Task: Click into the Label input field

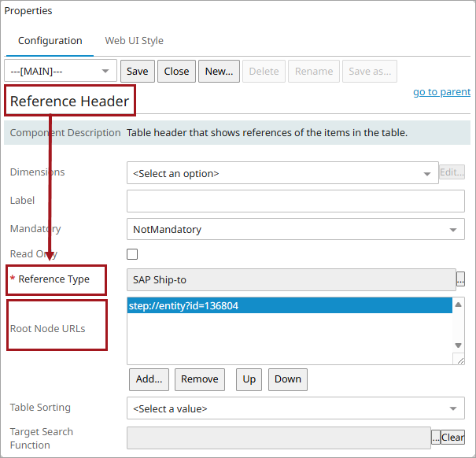Action: pyautogui.click(x=295, y=201)
